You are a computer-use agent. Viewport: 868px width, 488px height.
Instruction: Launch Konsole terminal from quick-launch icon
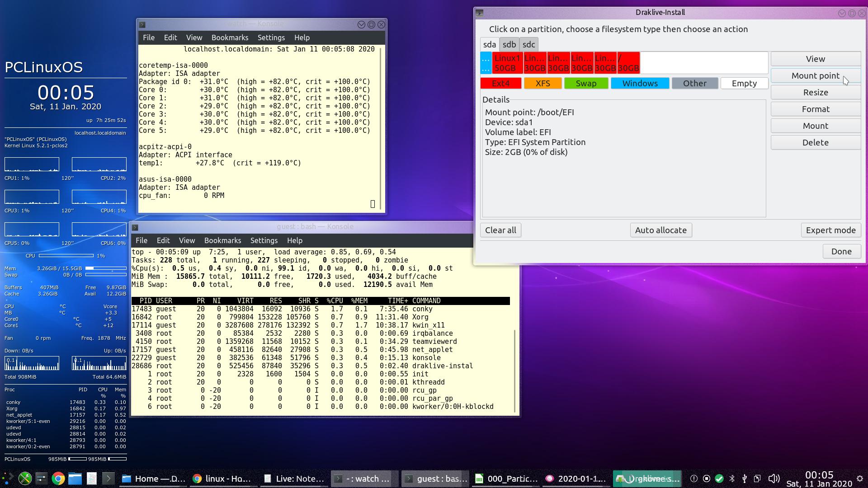pyautogui.click(x=108, y=479)
